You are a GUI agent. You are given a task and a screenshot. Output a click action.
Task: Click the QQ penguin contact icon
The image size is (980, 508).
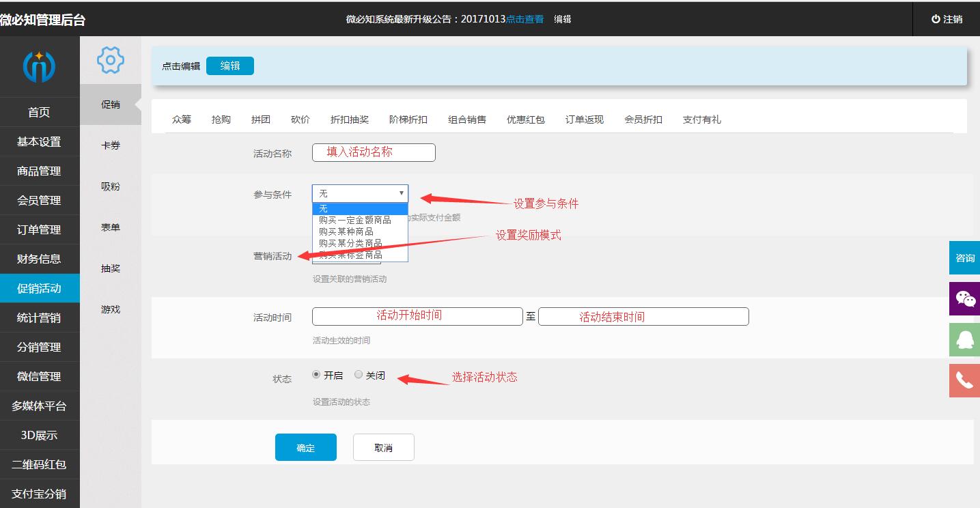964,339
